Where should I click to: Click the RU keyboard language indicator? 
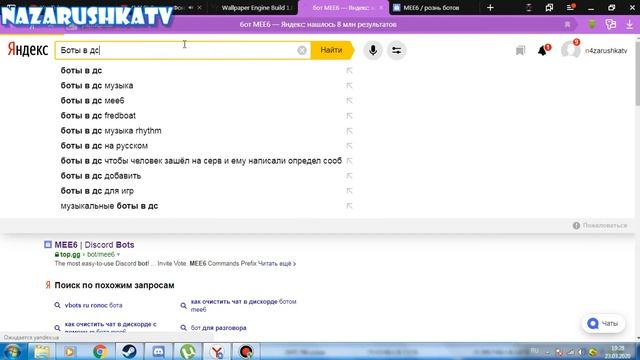point(534,351)
